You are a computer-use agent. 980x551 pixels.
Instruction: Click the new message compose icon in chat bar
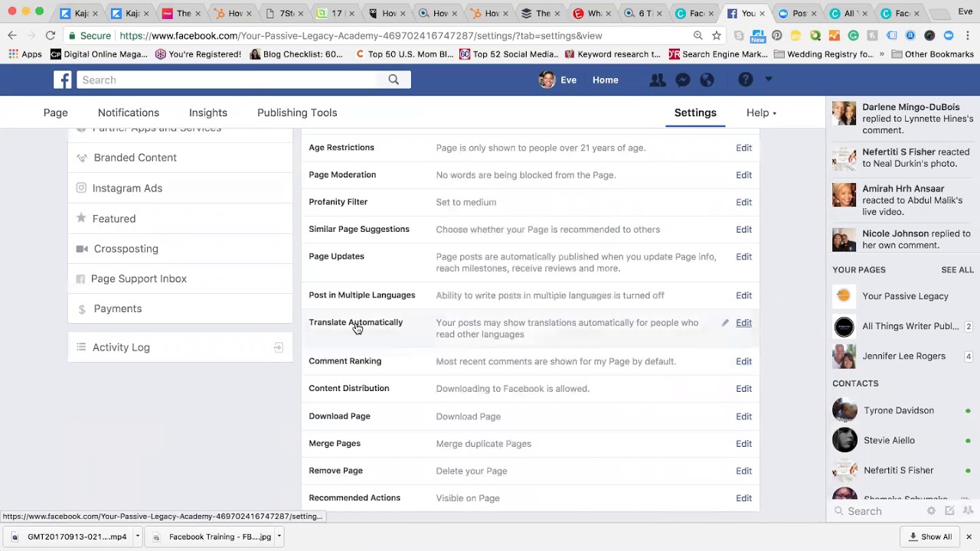pyautogui.click(x=949, y=511)
